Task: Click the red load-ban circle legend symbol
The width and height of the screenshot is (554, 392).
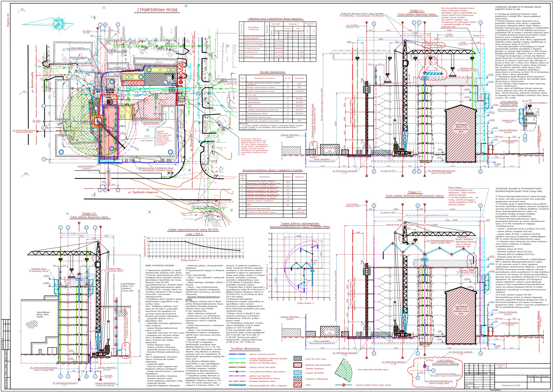Action: pyautogui.click(x=343, y=385)
